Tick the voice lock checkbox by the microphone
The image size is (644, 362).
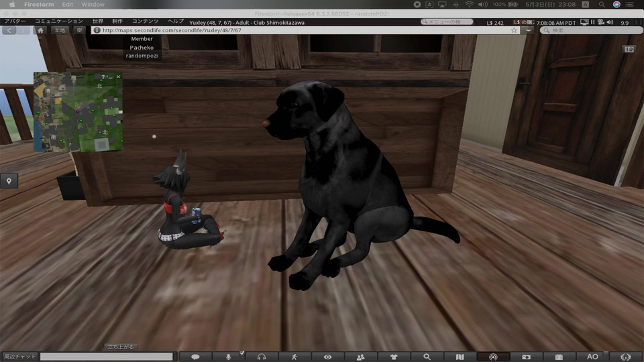[x=242, y=353]
